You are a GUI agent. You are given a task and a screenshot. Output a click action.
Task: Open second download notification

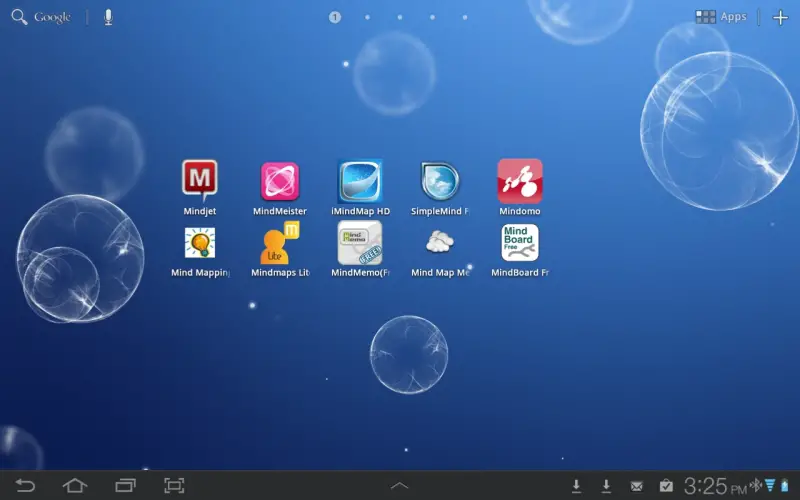point(606,486)
